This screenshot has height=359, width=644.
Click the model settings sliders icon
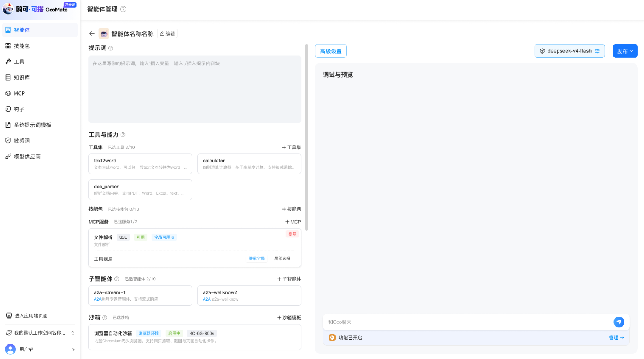597,51
